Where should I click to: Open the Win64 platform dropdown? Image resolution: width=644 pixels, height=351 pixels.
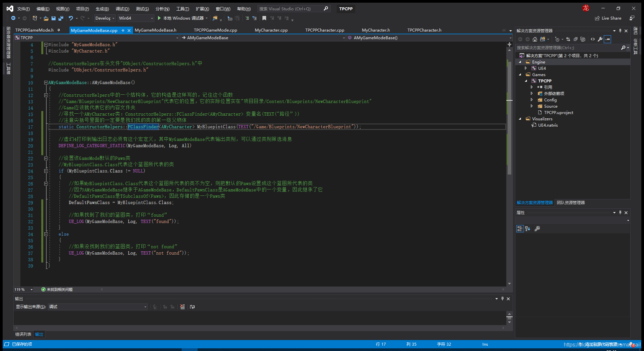pos(136,18)
